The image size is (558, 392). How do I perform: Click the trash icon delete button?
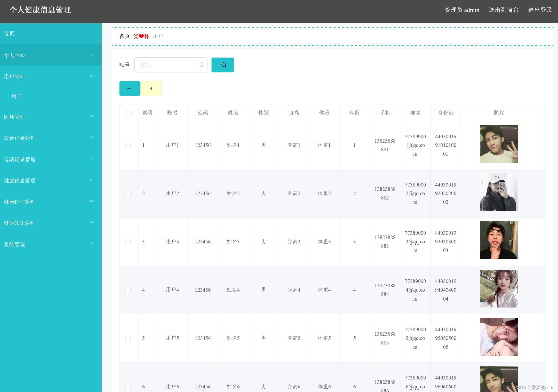click(x=151, y=88)
